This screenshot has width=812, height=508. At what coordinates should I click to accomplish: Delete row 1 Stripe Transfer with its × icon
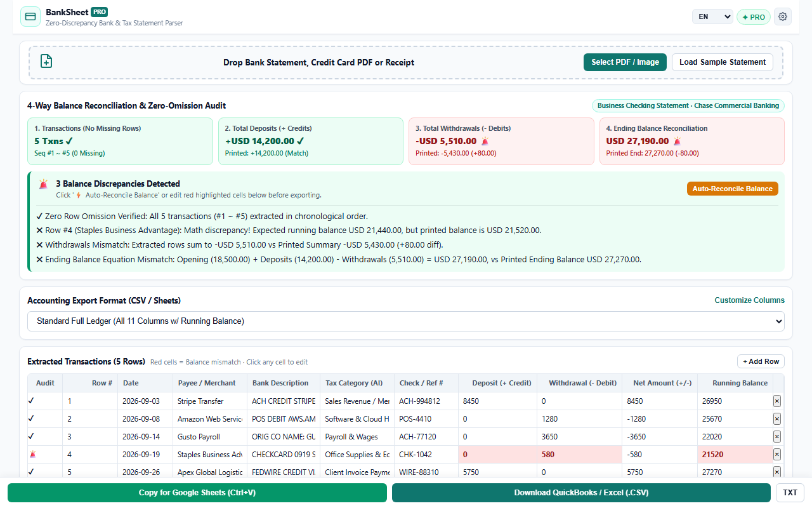[777, 401]
